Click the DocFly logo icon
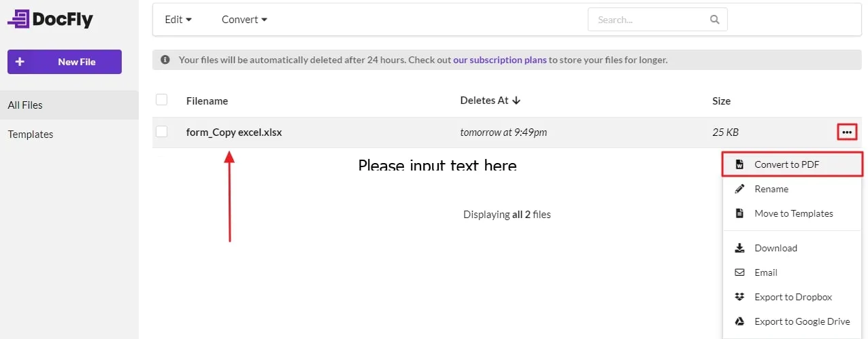Image resolution: width=868 pixels, height=339 pixels. pos(18,19)
